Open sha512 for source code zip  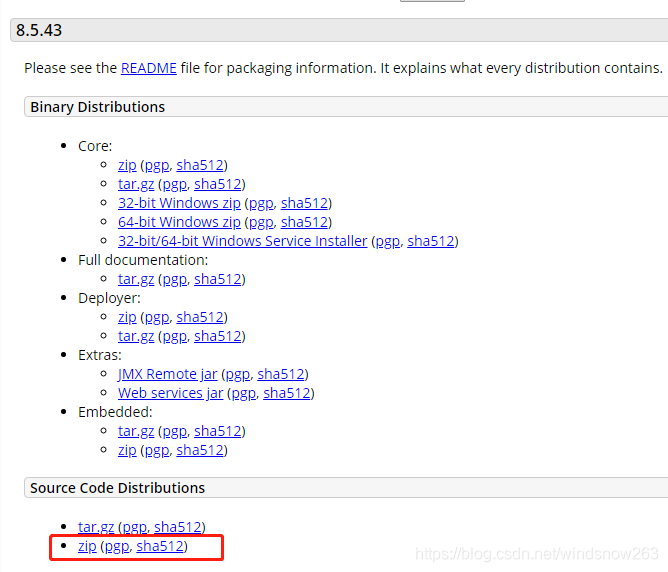[x=160, y=546]
